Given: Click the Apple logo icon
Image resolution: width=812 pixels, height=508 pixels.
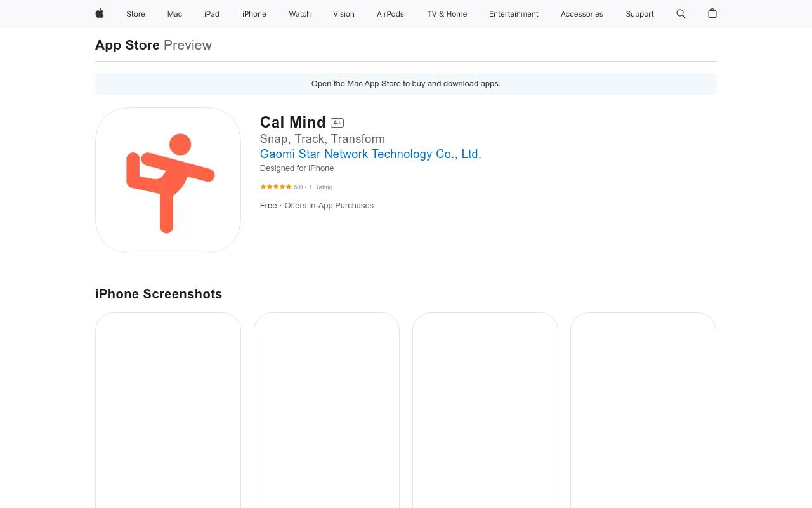Looking at the screenshot, I should 100,13.
